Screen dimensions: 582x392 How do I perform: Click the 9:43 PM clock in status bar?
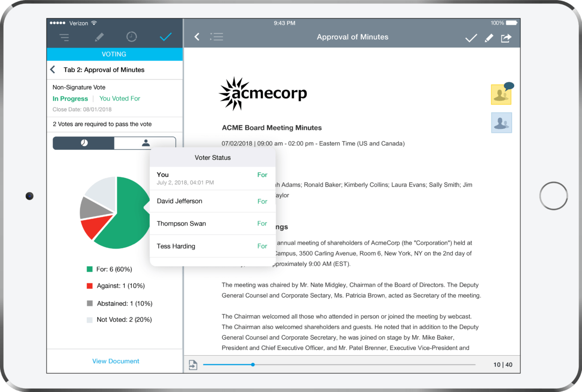coord(285,23)
